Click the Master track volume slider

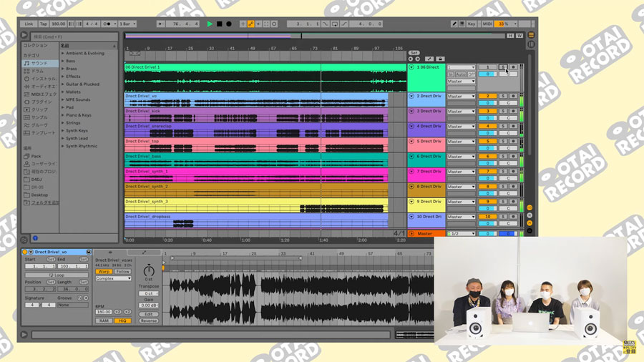click(487, 233)
